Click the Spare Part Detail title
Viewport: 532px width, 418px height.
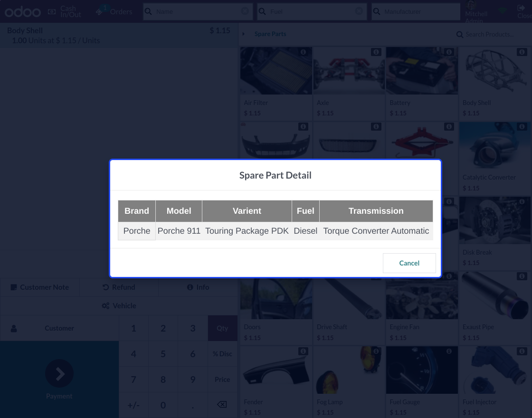coord(275,175)
